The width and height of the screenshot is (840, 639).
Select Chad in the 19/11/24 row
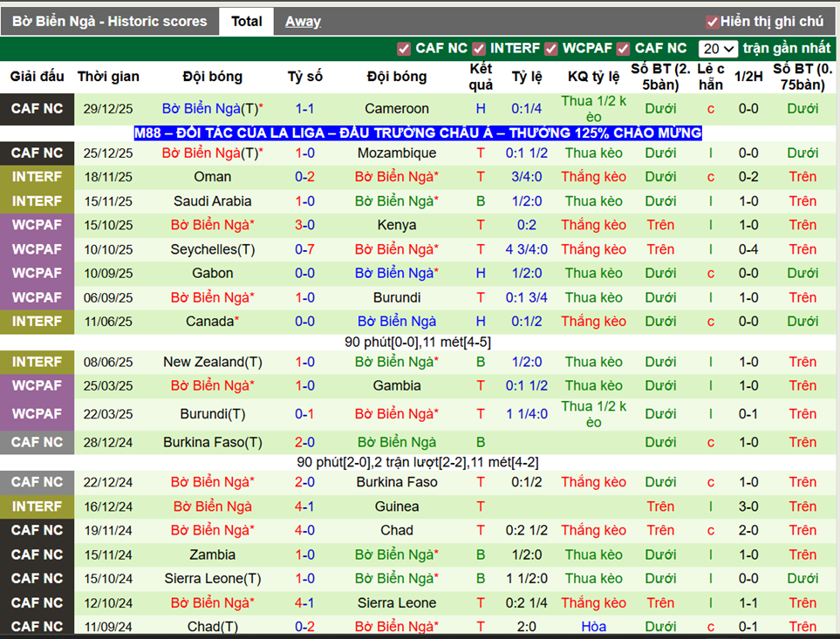[396, 530]
